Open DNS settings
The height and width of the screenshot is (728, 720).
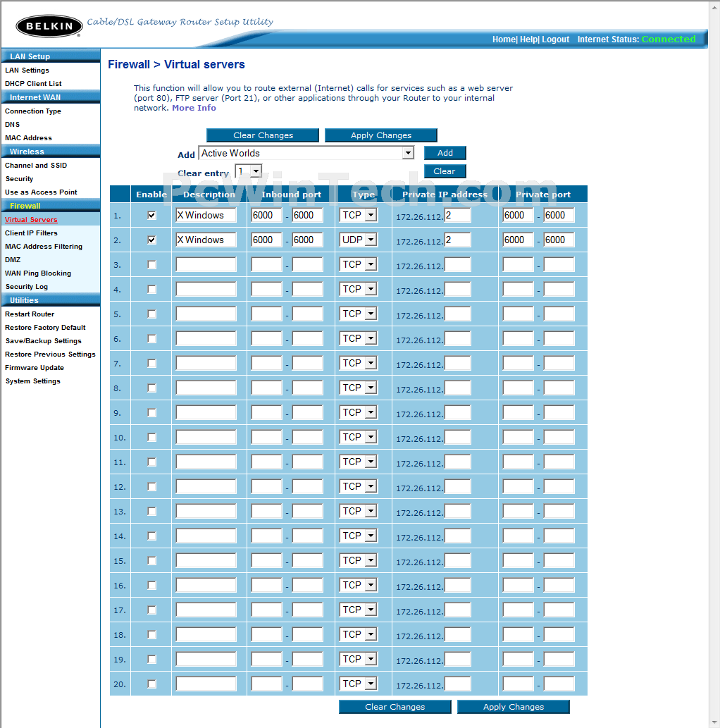click(12, 125)
